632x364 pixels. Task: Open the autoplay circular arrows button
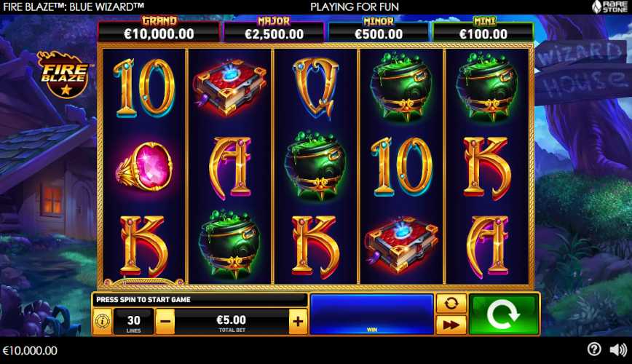[451, 304]
